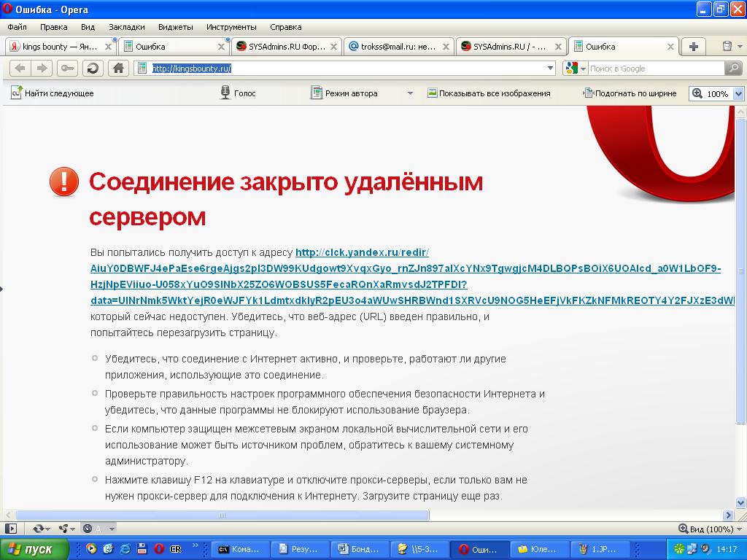Toggle Подогнать по ширине

pyautogui.click(x=630, y=93)
